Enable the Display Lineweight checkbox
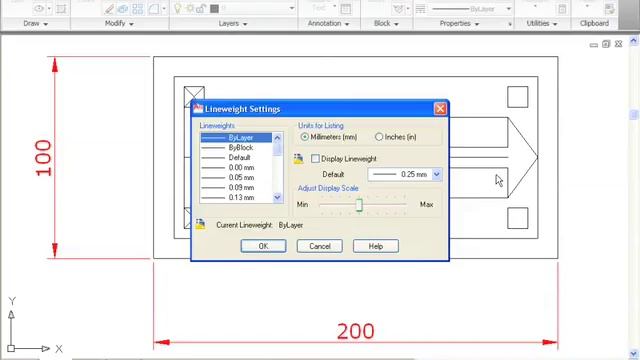The image size is (640, 360). point(315,158)
